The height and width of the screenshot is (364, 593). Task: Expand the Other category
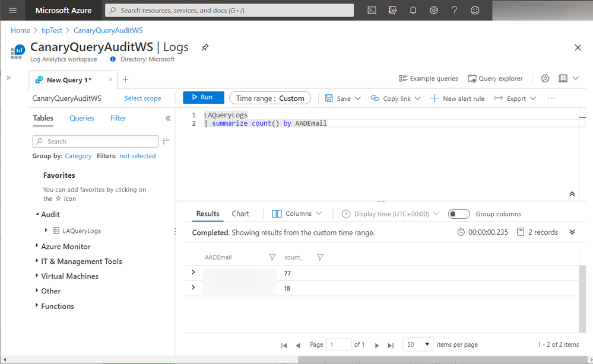[x=37, y=290]
